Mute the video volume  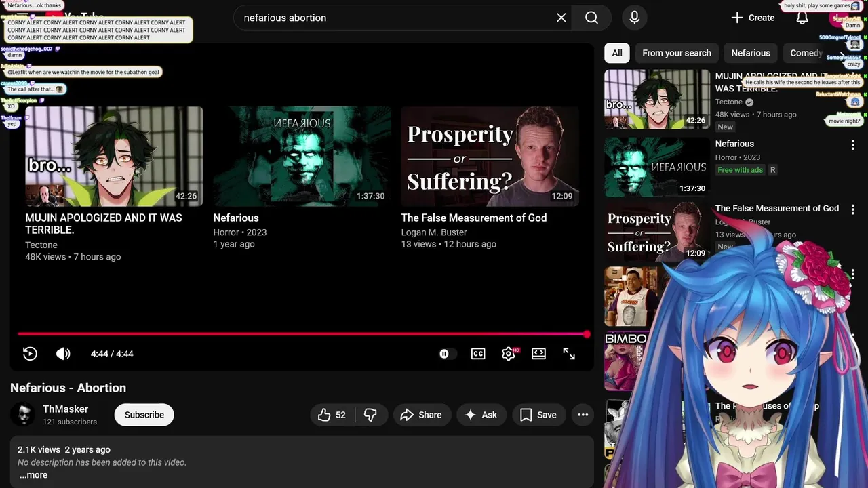click(63, 354)
